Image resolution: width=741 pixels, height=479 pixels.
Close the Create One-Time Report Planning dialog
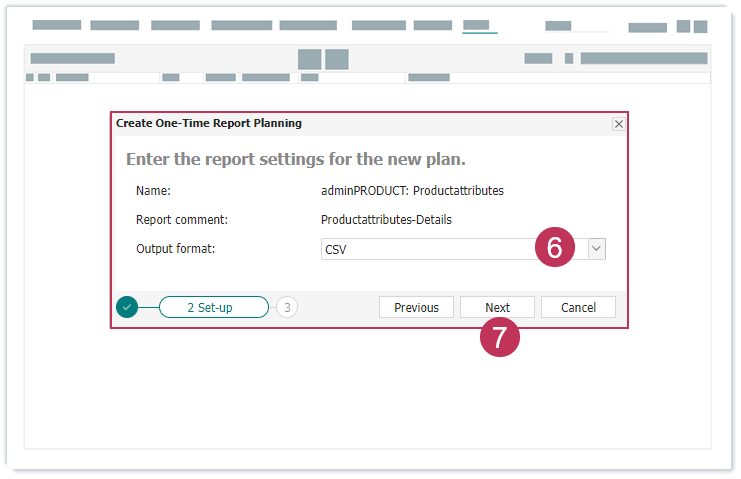(x=618, y=124)
